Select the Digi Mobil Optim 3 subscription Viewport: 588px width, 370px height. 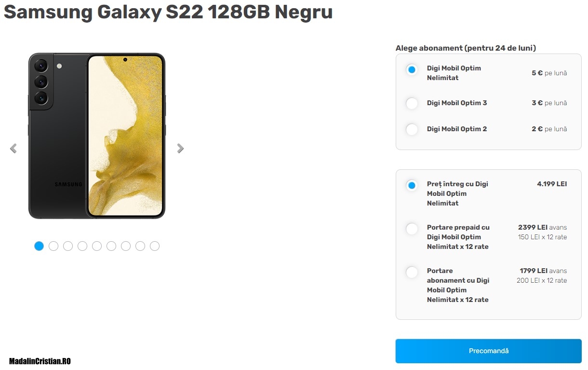point(412,103)
